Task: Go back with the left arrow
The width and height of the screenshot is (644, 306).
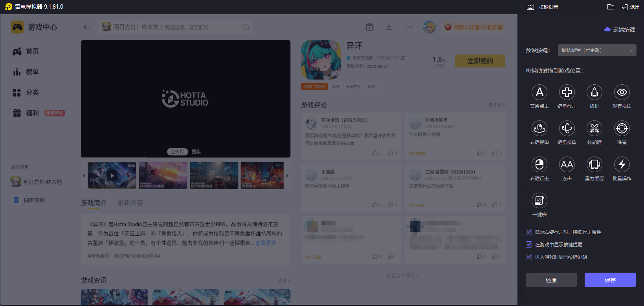Action: click(x=87, y=27)
